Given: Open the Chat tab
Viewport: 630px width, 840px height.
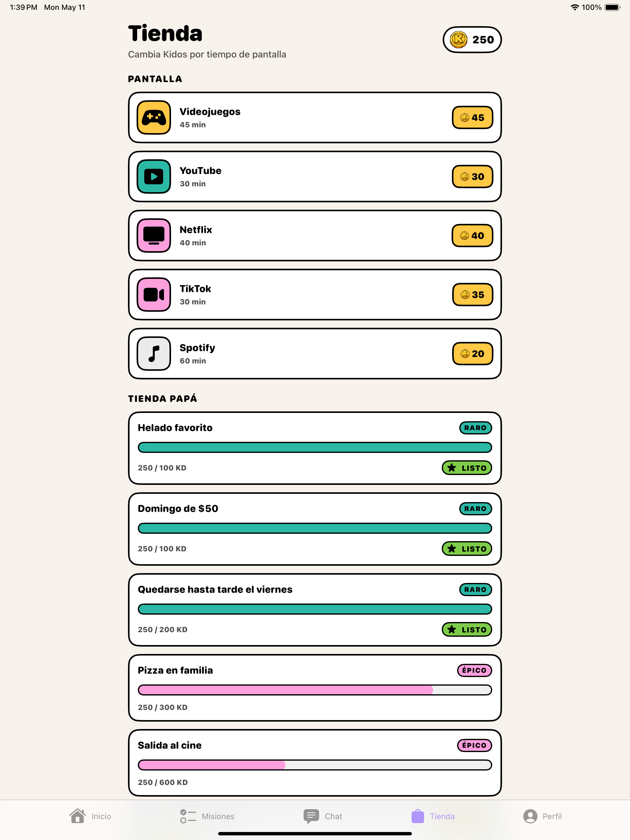Looking at the screenshot, I should [323, 816].
